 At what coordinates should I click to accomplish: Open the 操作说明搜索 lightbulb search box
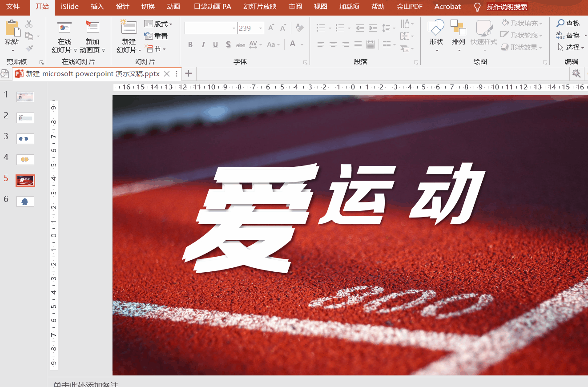pyautogui.click(x=500, y=7)
